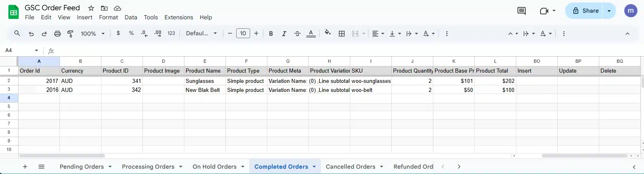Open the zoom 100% dropdown
This screenshot has width=644, height=174.
93,34
